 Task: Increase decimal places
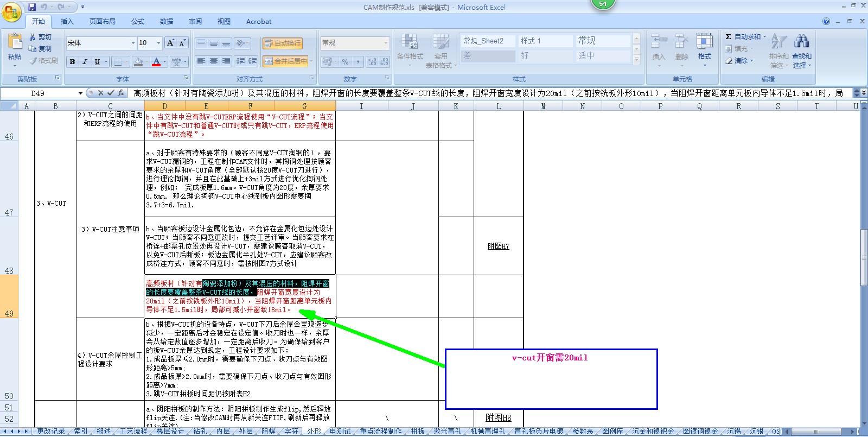(372, 62)
